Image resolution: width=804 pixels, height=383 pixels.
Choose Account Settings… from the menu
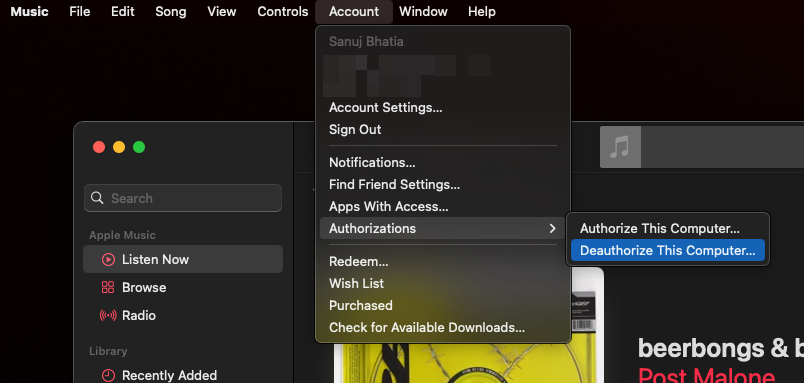click(443, 108)
